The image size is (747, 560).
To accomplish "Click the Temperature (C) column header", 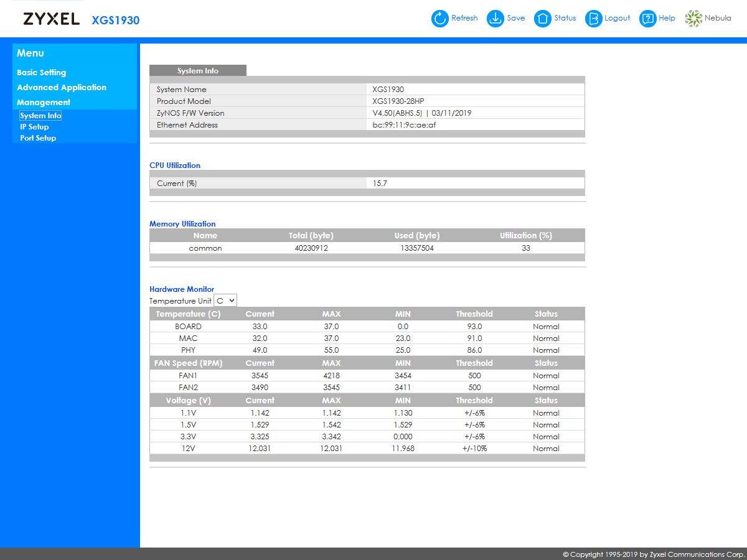I will (188, 314).
